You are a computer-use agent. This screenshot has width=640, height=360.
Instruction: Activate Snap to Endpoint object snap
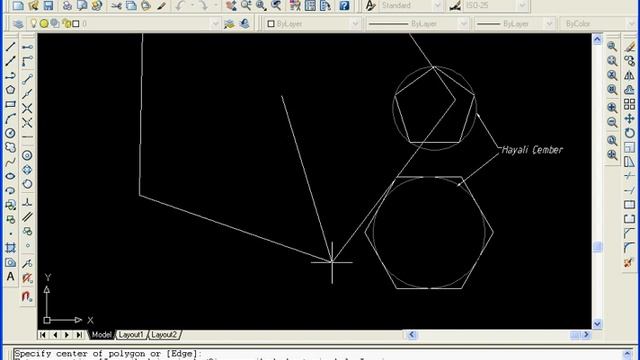click(x=27, y=79)
